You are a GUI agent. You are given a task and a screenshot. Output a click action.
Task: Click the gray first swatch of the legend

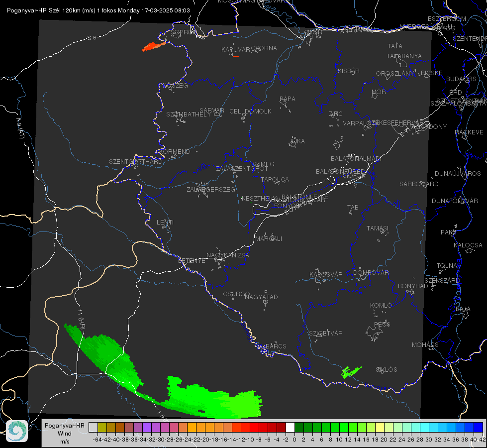pos(93,427)
